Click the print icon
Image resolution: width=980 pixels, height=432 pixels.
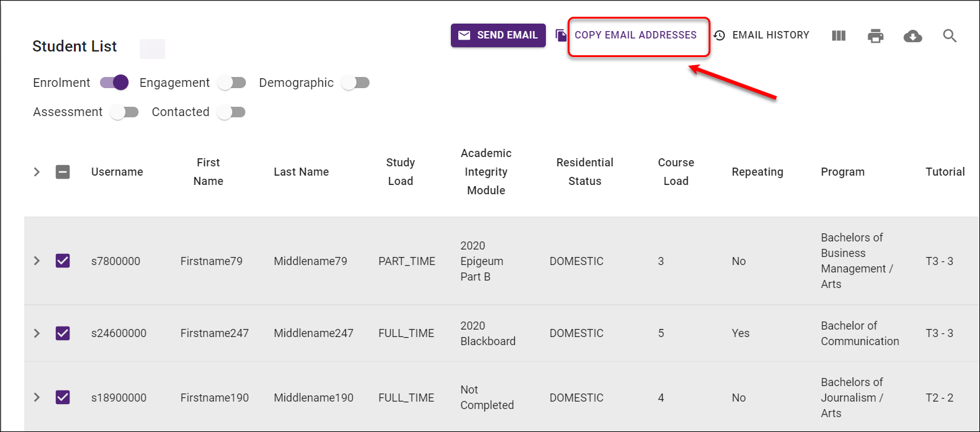(x=876, y=36)
